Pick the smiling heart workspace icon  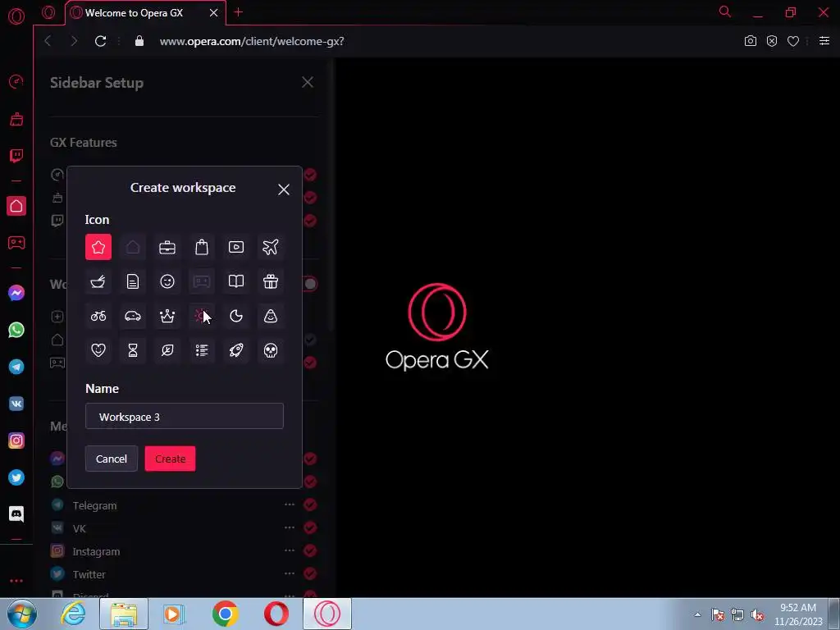(x=98, y=350)
